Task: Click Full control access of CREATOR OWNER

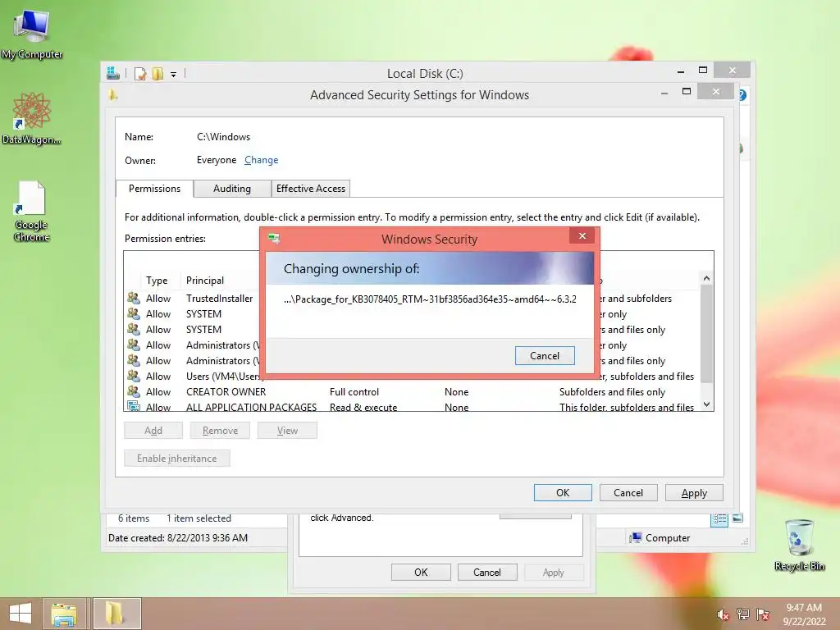Action: click(x=354, y=391)
